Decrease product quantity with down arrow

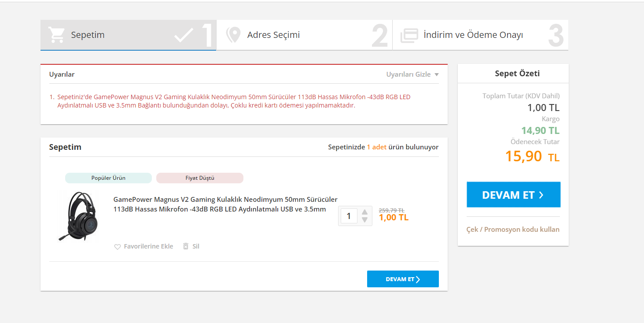(x=364, y=220)
